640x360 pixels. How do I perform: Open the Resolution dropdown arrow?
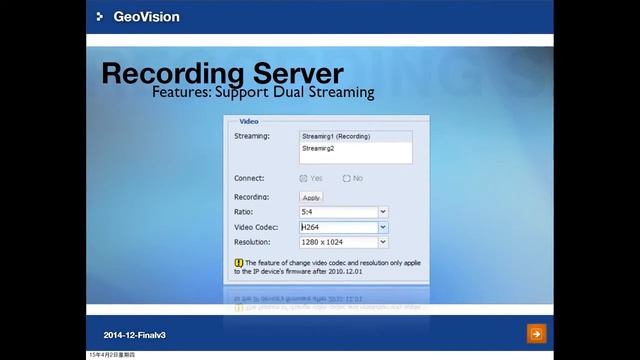pyautogui.click(x=383, y=242)
